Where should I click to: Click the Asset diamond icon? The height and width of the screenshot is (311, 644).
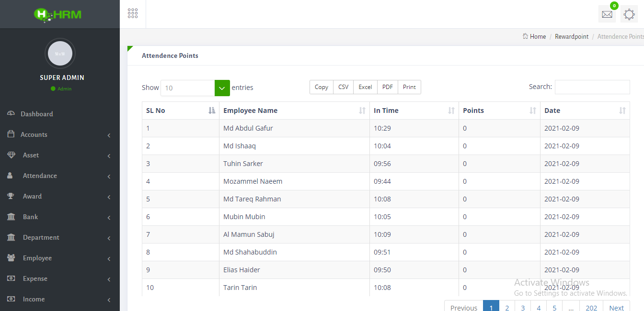(11, 155)
